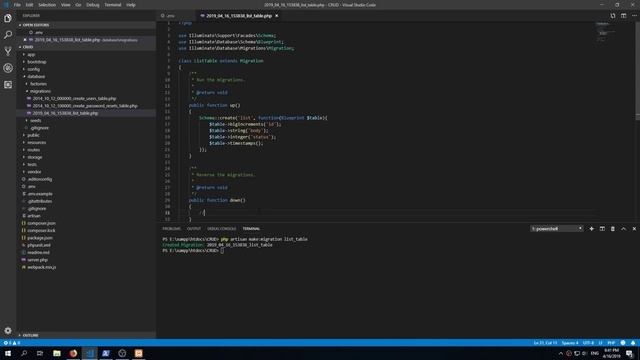Screen dimensions: 640x360
Task: Split the editor to the right
Action: coord(623,16)
